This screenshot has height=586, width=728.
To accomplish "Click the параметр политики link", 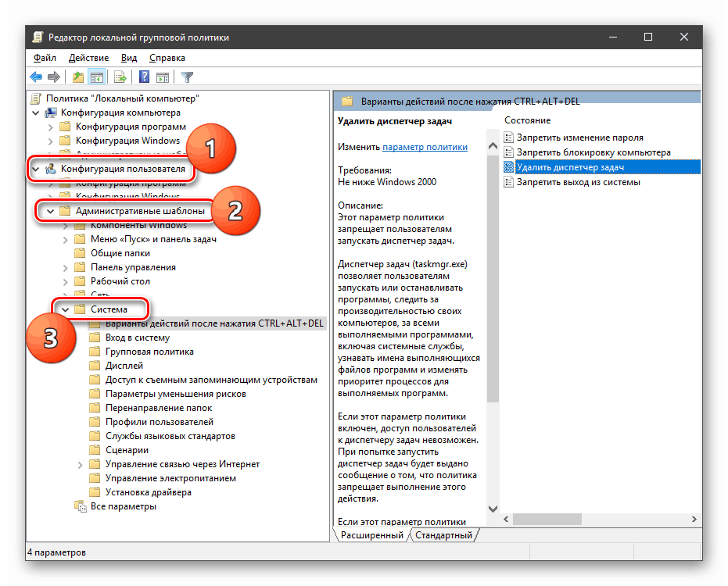I will point(425,147).
